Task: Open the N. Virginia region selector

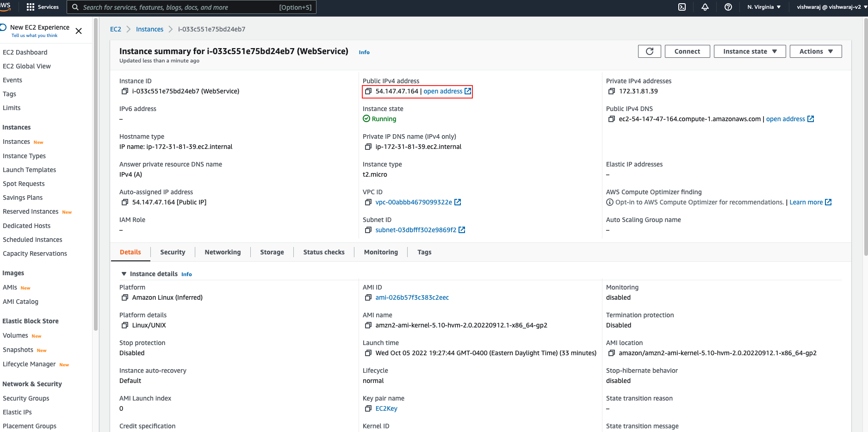Action: [763, 7]
